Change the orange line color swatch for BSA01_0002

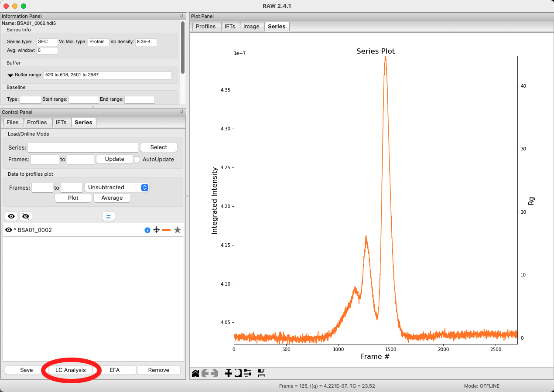click(166, 230)
